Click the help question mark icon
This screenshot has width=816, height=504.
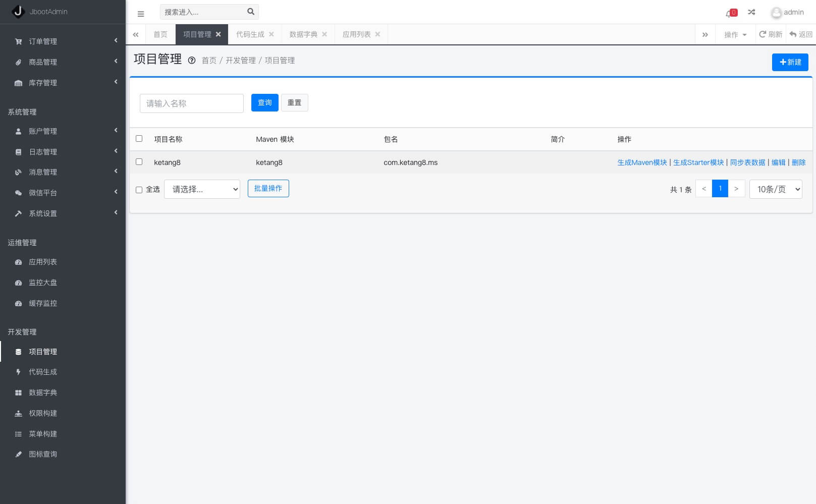192,61
